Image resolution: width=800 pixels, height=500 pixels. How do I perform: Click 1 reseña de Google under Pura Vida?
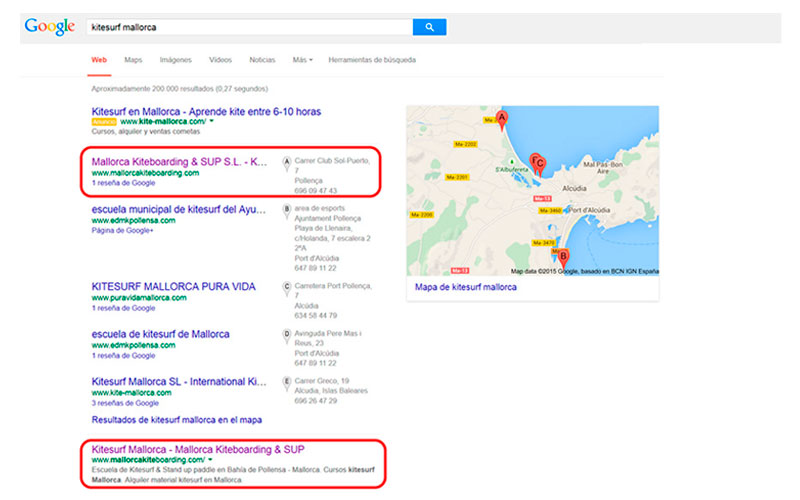pyautogui.click(x=123, y=308)
